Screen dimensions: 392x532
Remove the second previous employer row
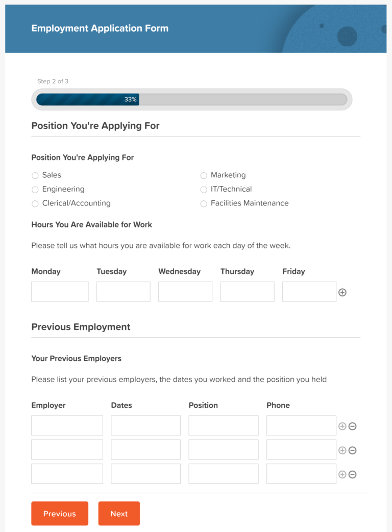(x=352, y=450)
